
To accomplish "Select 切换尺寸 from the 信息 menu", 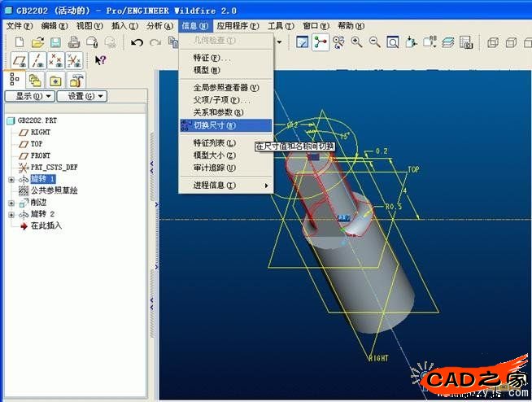I will [x=214, y=125].
